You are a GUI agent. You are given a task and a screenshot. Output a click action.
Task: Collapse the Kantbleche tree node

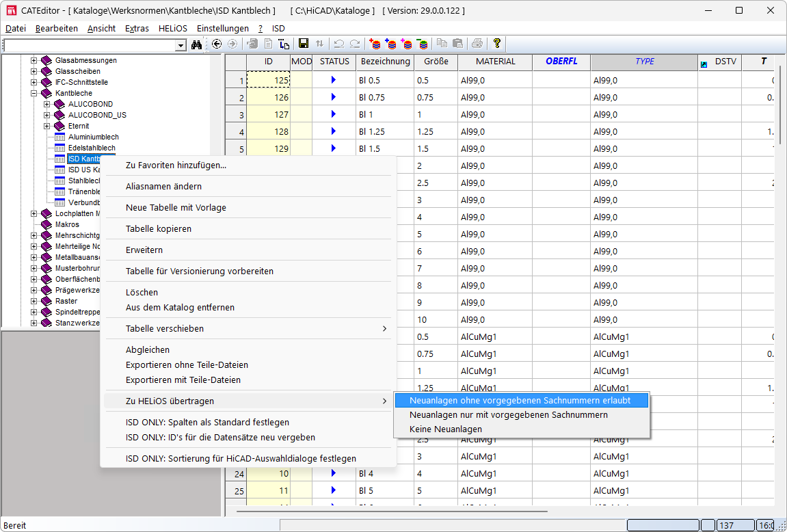(x=34, y=93)
